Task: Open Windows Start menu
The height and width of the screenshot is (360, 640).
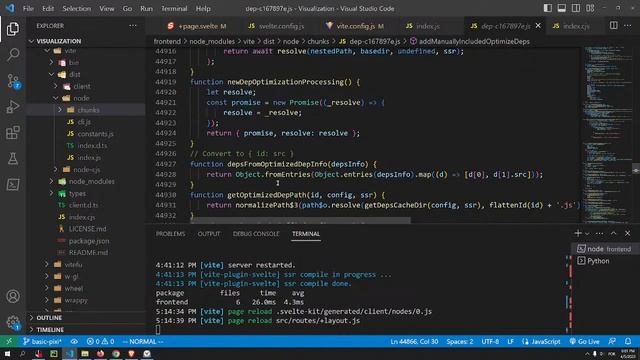Action: pyautogui.click(x=7, y=353)
